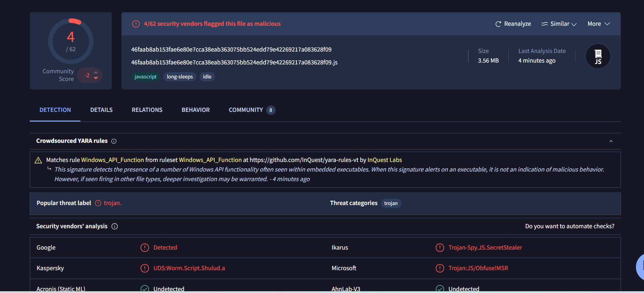
Task: Click the trojan threat category chip
Action: coord(391,204)
